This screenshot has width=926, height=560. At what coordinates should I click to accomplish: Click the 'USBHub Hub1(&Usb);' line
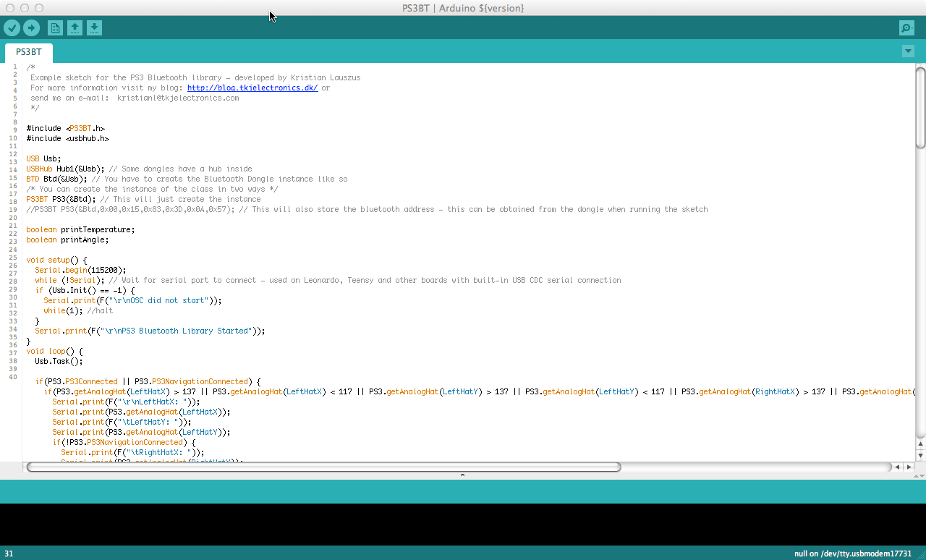tap(65, 169)
